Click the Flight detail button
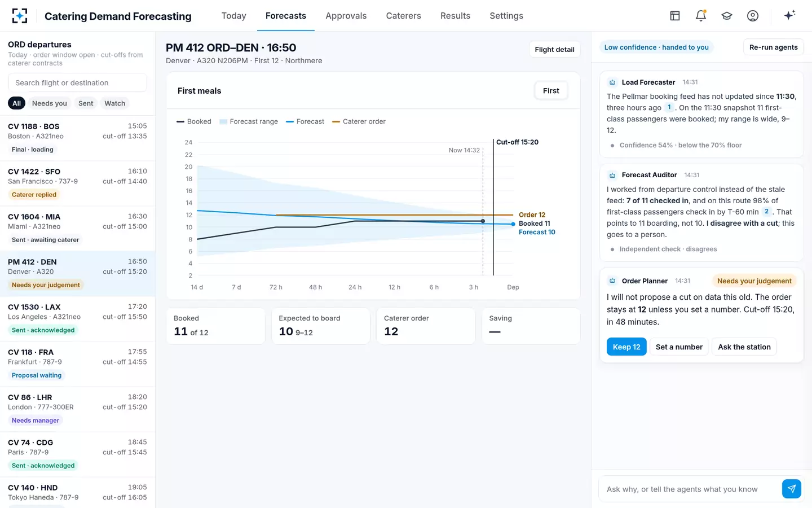 point(555,50)
